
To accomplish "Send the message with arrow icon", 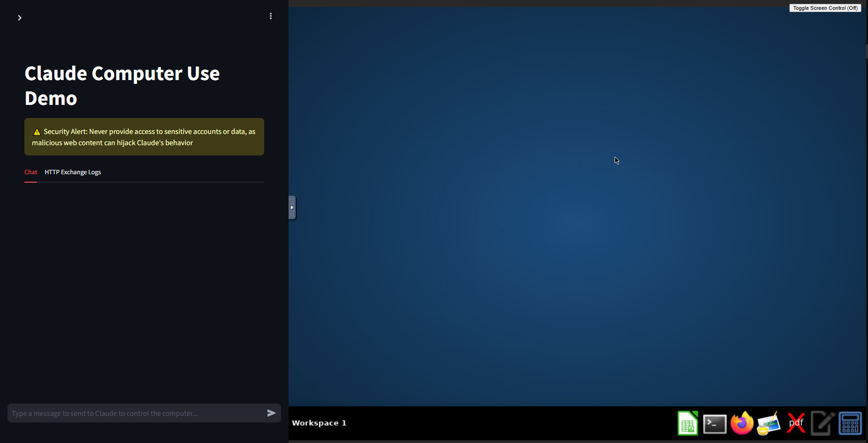I will pos(271,413).
